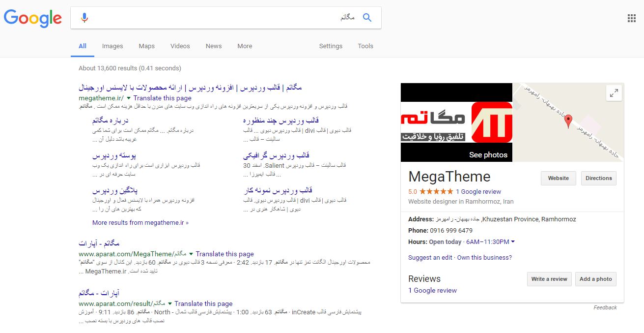644x333 pixels.
Task: Click the five-star rating icons
Action: (436, 192)
